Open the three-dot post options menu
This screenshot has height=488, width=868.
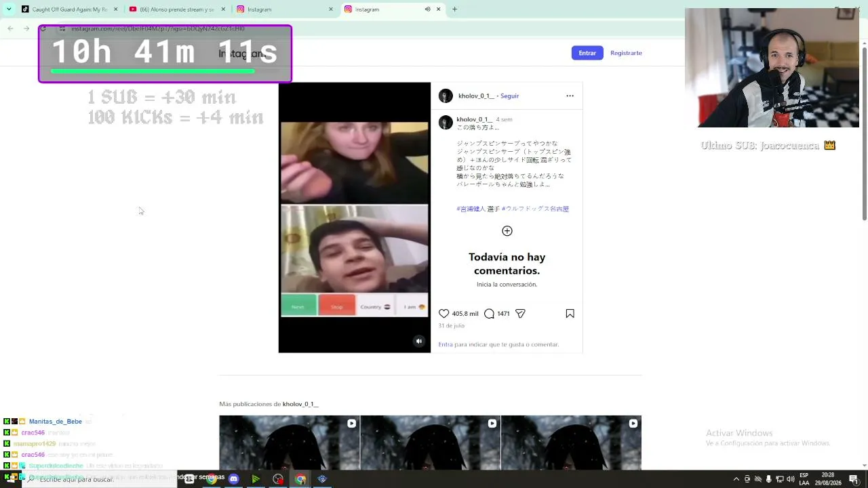click(x=570, y=96)
